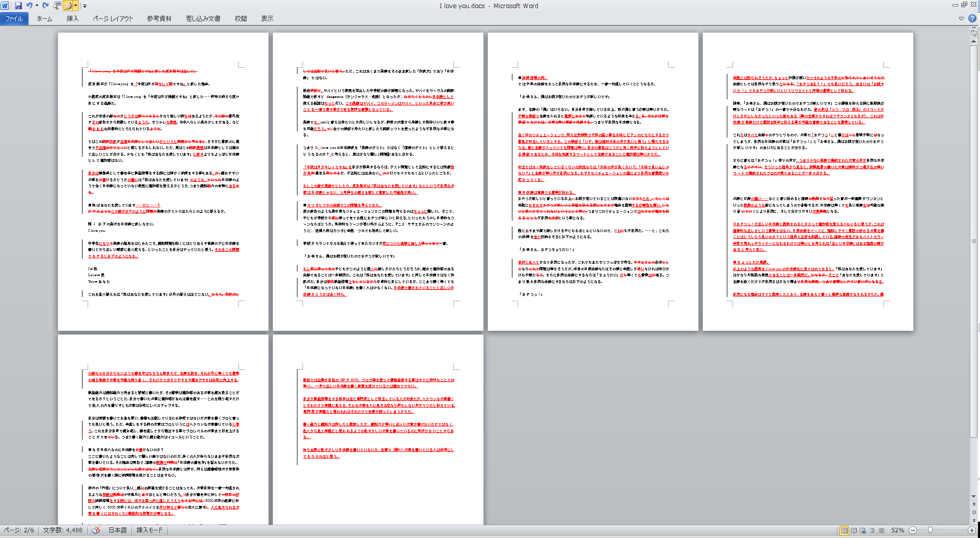Click the fourth page in the top row
980x538 pixels.
pos(808,182)
